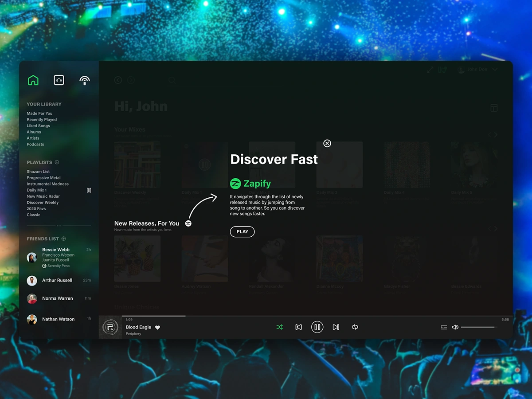Viewport: 532px width, 399px height.
Task: Click Norma Warren's avatar
Action: [x=32, y=299]
